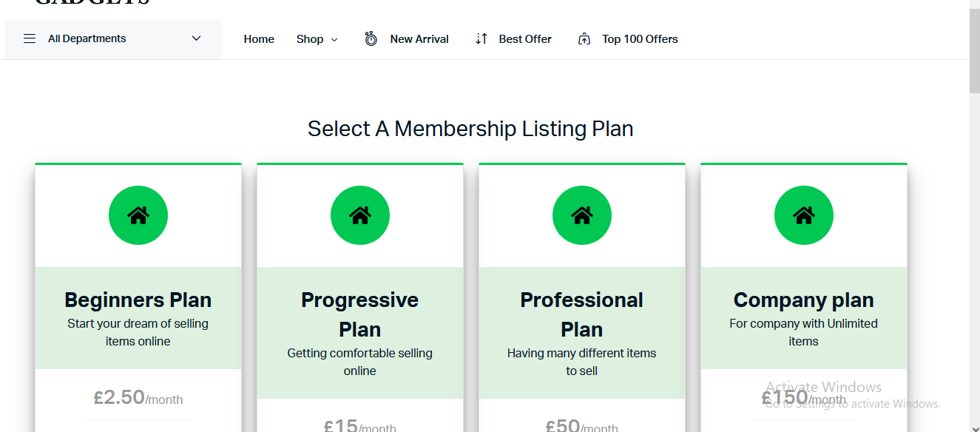Open the All Departments menu

pyautogui.click(x=87, y=38)
